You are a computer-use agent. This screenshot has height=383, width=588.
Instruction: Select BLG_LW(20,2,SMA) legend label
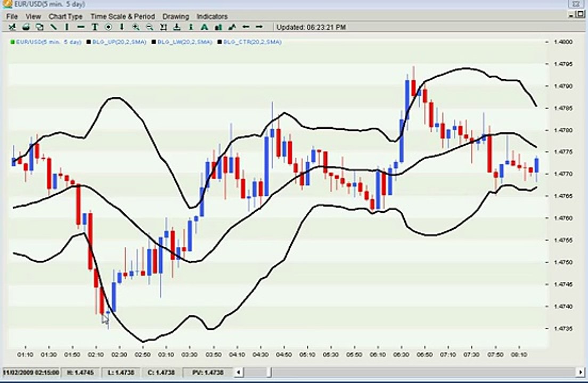click(185, 42)
